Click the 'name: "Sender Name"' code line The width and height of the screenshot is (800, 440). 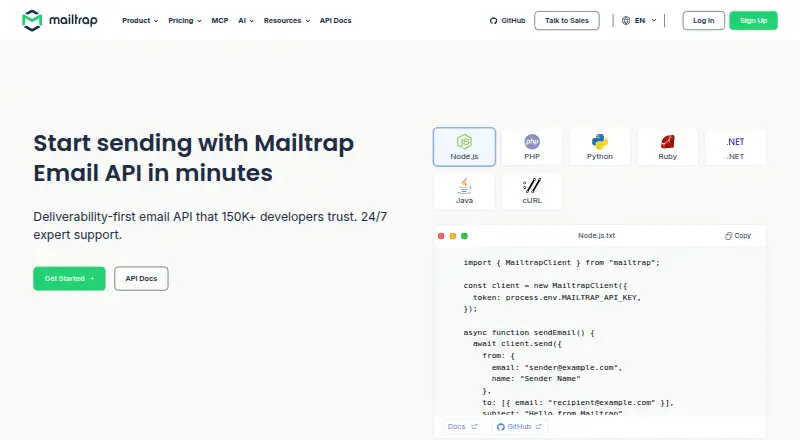pos(536,379)
